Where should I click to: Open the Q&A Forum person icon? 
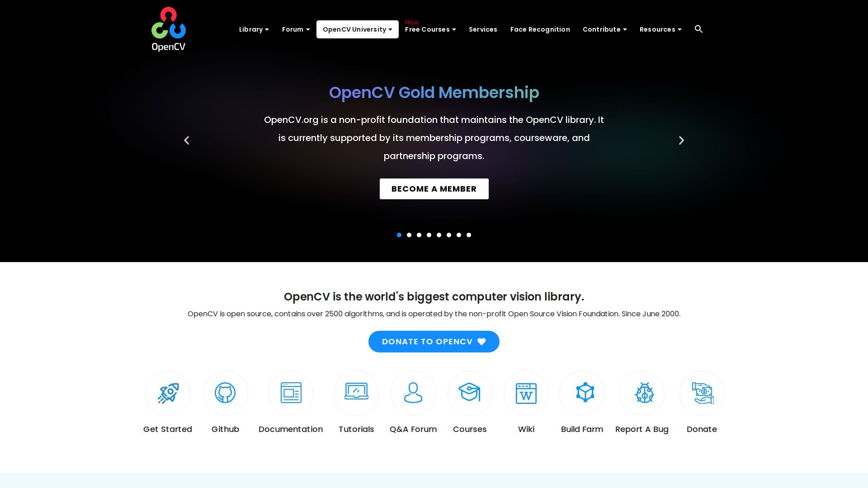click(413, 393)
